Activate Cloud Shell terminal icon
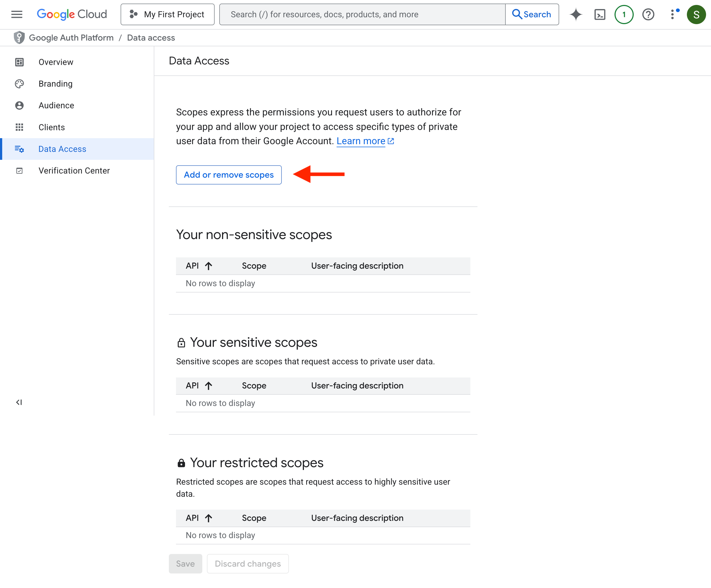This screenshot has height=588, width=711. click(600, 14)
